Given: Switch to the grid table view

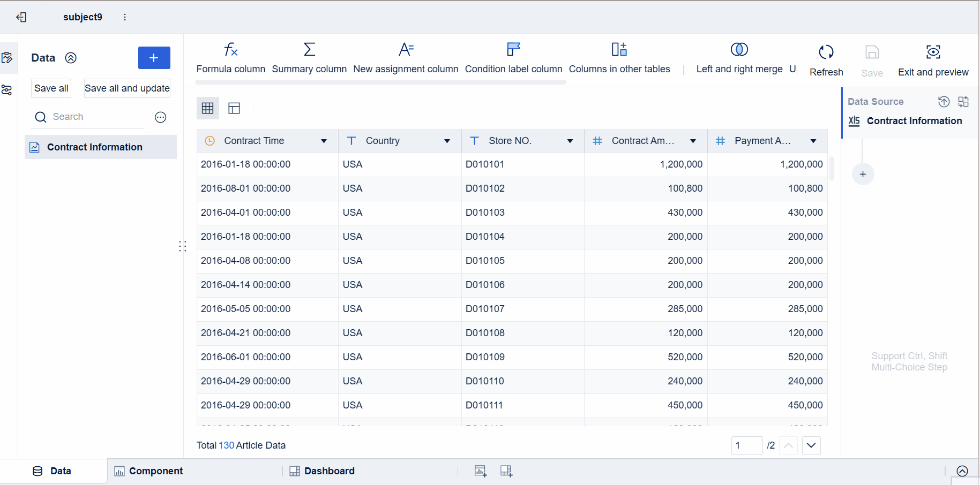Looking at the screenshot, I should point(208,108).
